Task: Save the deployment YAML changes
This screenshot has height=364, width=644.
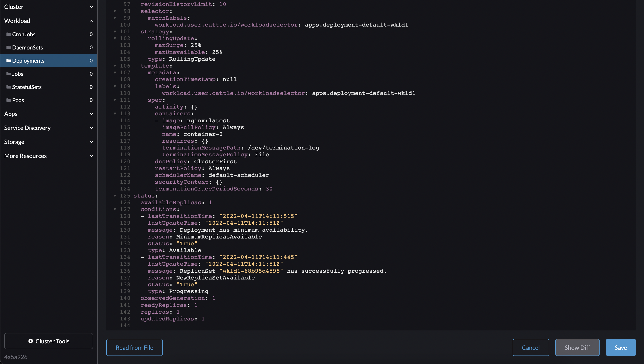Action: (621, 347)
